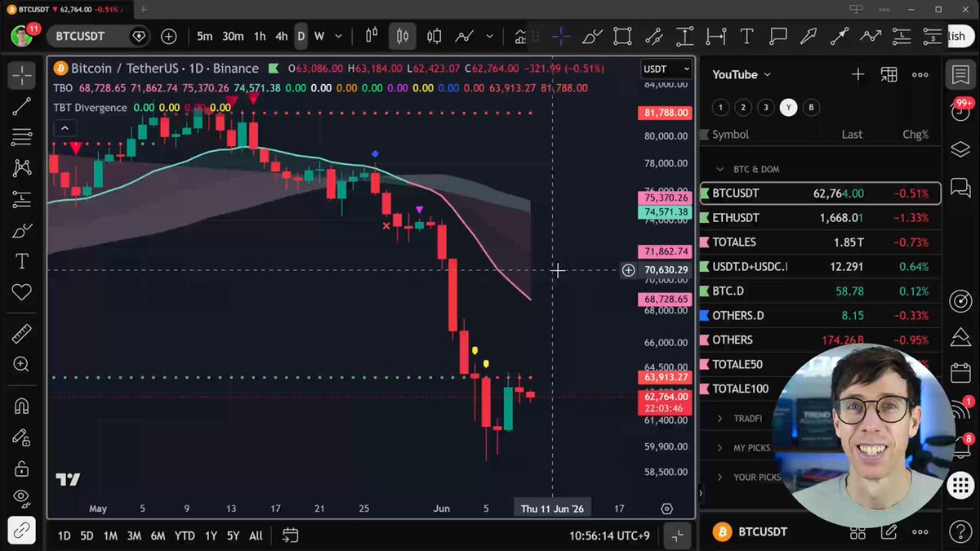Screen dimensions: 980x551
Task: Show All date range
Action: [x=256, y=535]
